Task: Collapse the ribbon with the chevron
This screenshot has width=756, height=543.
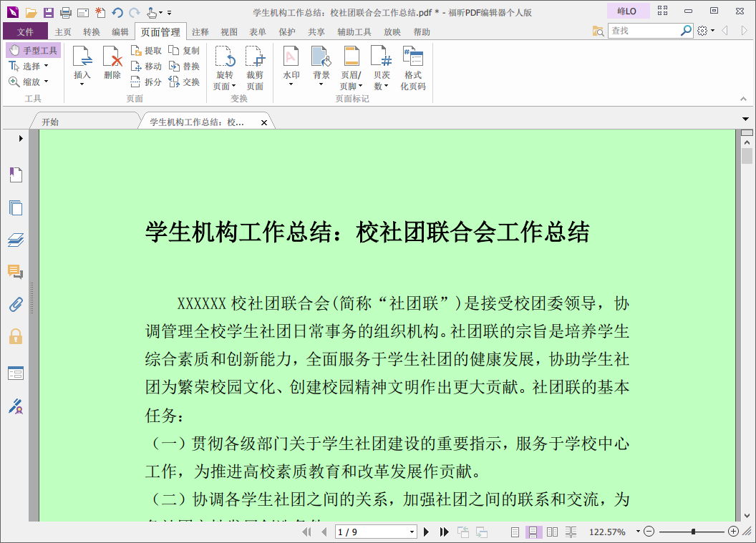Action: [x=743, y=99]
